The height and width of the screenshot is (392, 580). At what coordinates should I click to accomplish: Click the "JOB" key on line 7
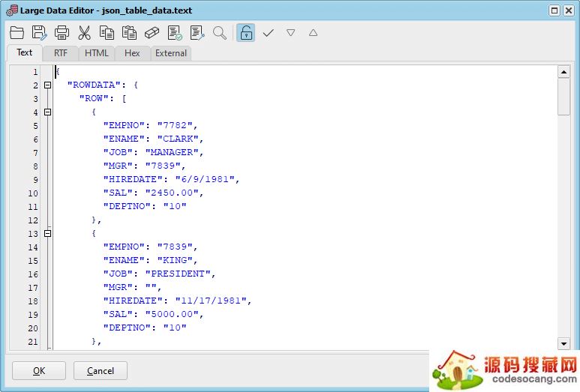(118, 152)
